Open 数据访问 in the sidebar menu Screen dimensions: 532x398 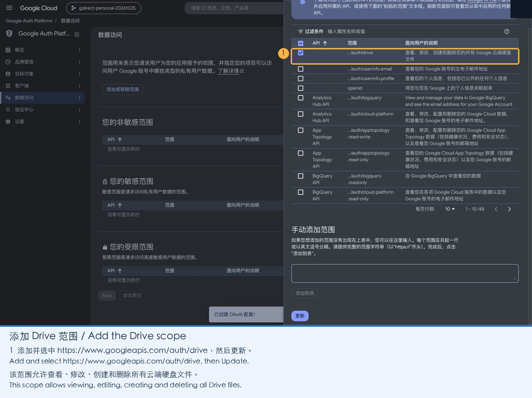click(42, 98)
